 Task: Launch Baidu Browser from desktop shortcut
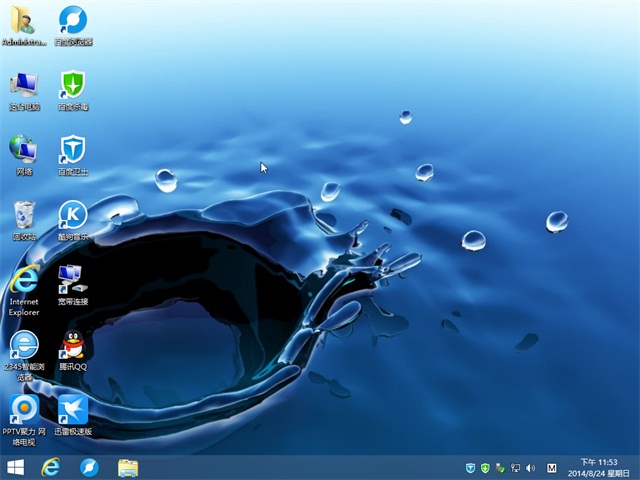(x=72, y=20)
